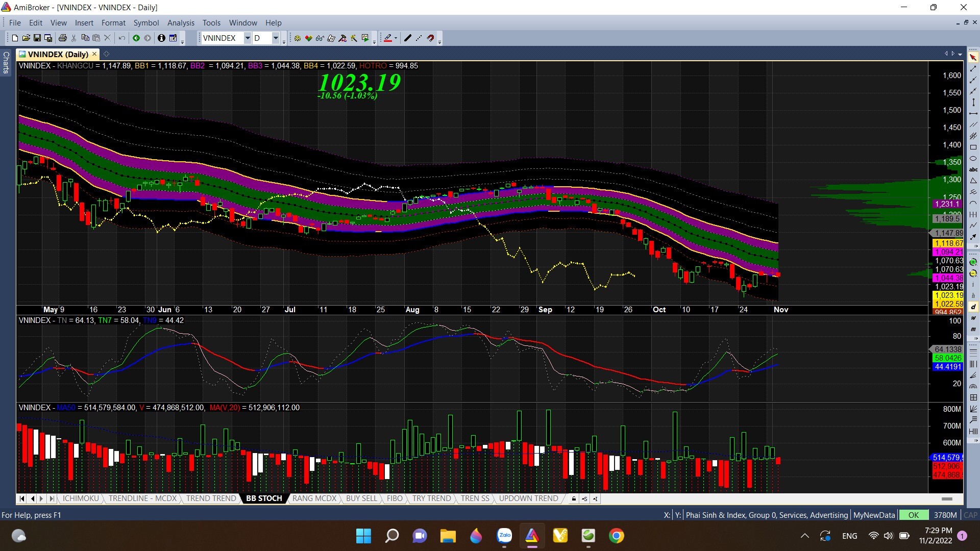Select the Arrow pointer tool
Viewport: 980px width, 551px height.
click(x=973, y=58)
